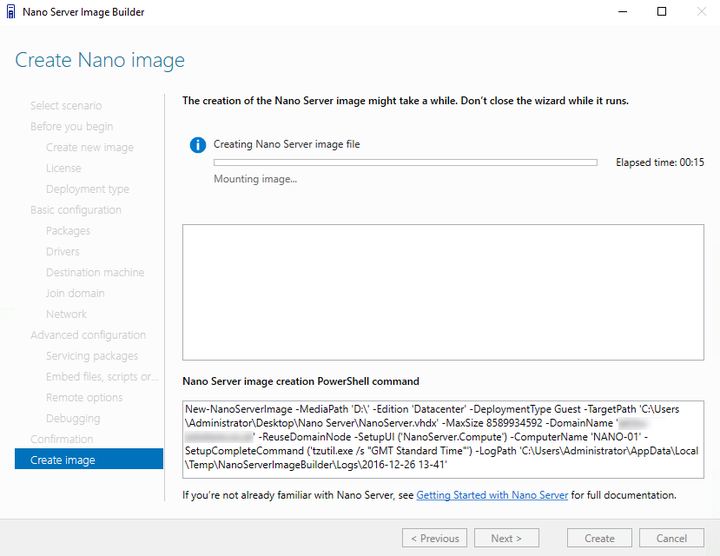Close the Nano Server Image Builder window
Image resolution: width=720 pixels, height=556 pixels.
coord(701,11)
